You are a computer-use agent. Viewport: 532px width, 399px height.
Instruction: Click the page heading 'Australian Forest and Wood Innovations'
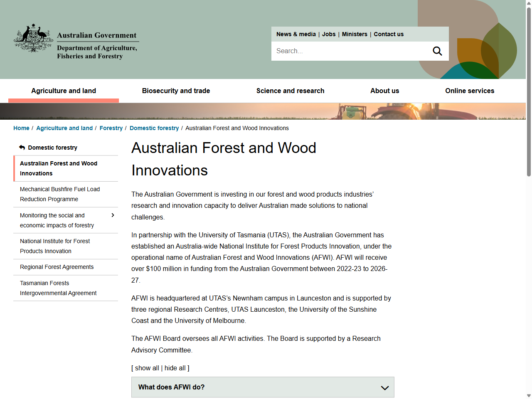[224, 159]
